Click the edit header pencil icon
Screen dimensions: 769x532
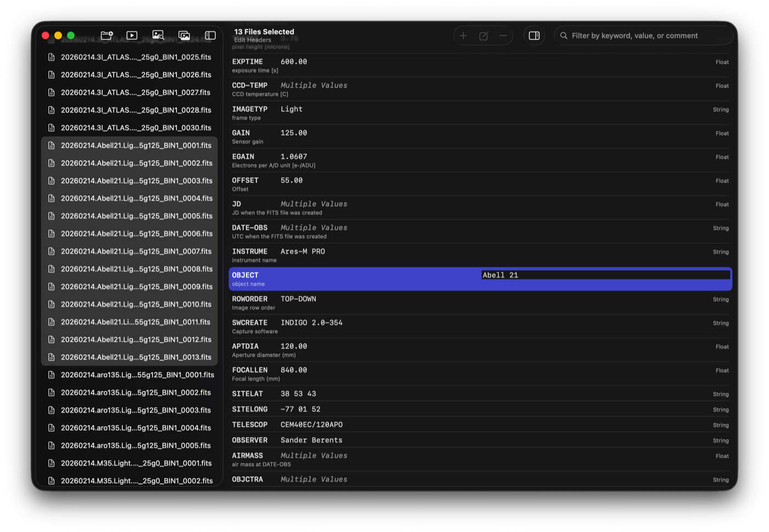(483, 36)
